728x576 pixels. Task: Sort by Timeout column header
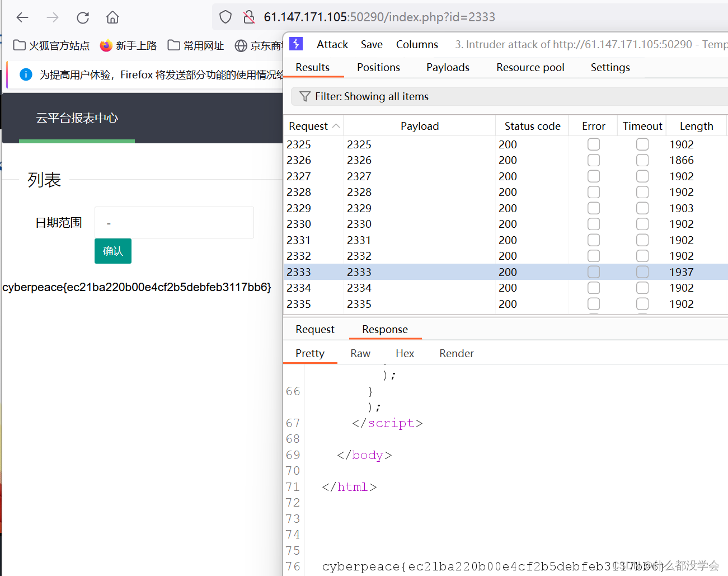(642, 126)
